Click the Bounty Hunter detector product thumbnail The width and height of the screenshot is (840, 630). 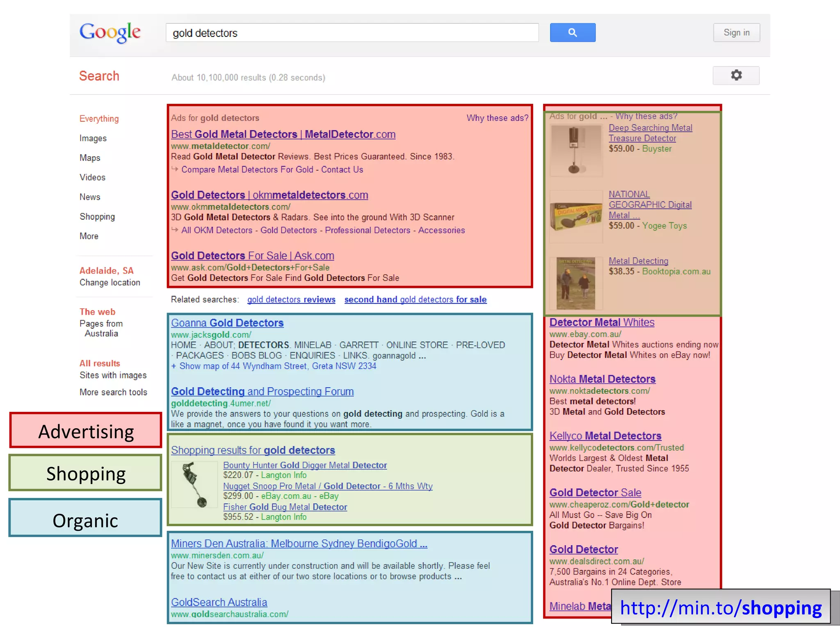tap(194, 485)
